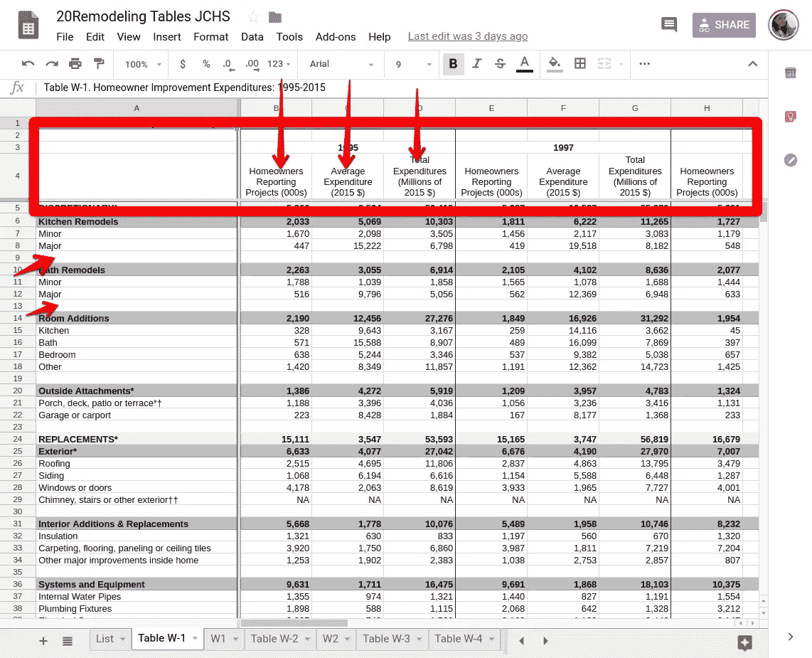
Task: Open the More toolbar options menu
Action: 644,64
